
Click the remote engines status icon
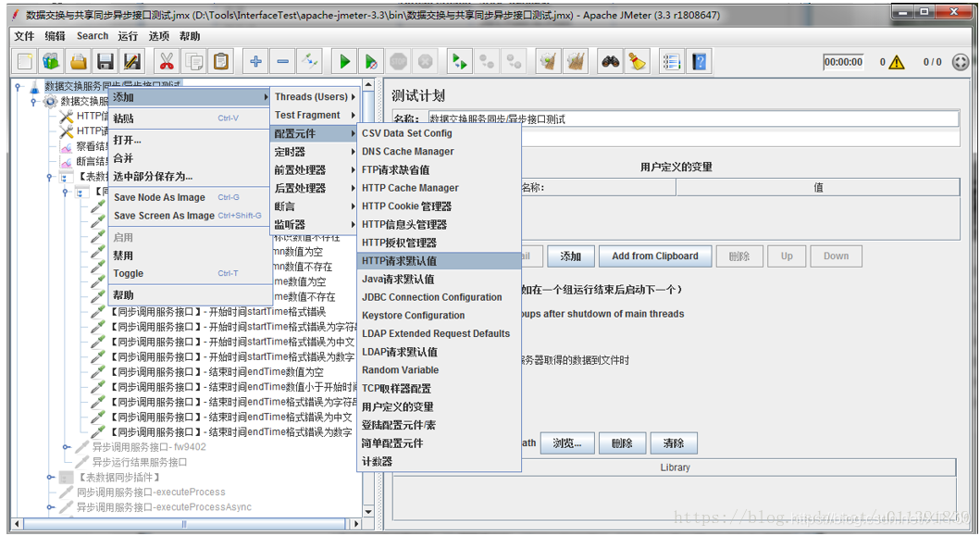pos(960,62)
